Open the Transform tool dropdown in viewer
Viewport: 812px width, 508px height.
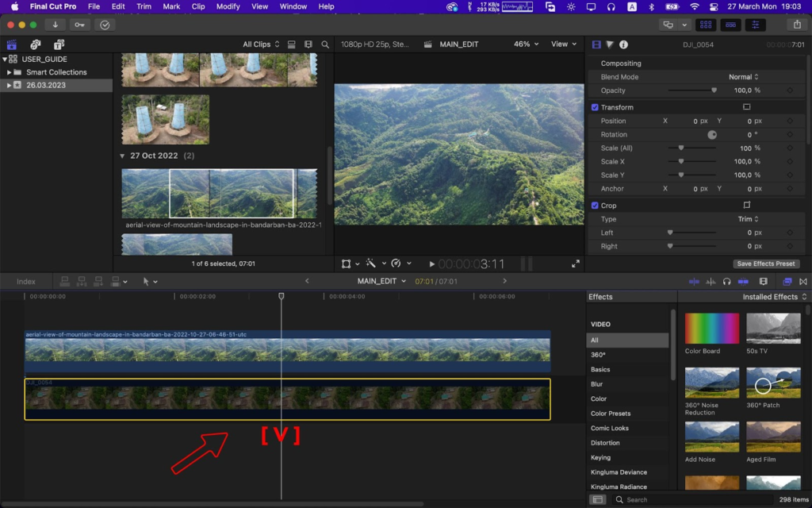pyautogui.click(x=350, y=264)
